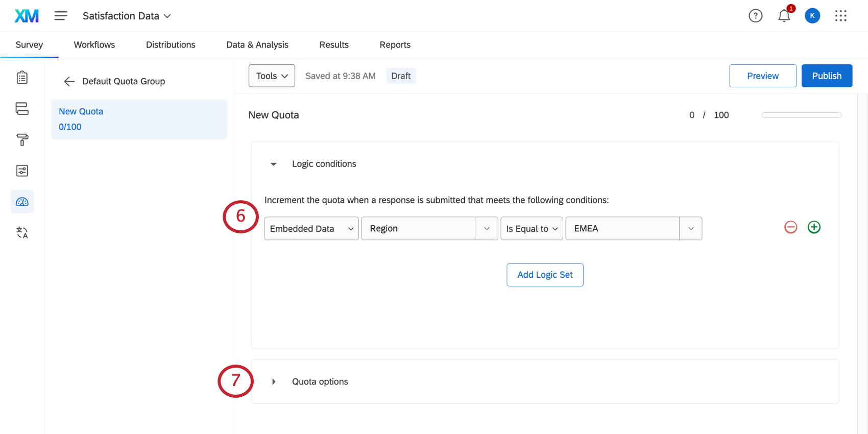Expand the Quota options section
This screenshot has height=434, width=868.
coord(274,381)
